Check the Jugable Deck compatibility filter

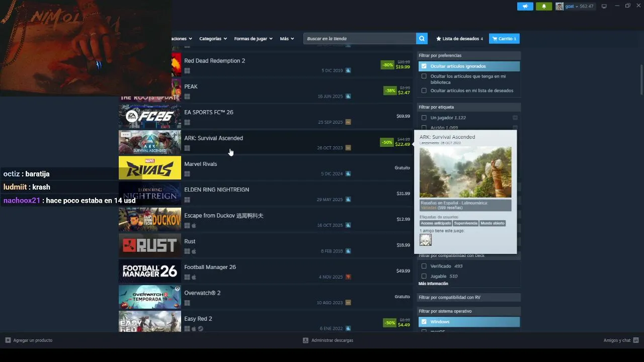coord(424,277)
